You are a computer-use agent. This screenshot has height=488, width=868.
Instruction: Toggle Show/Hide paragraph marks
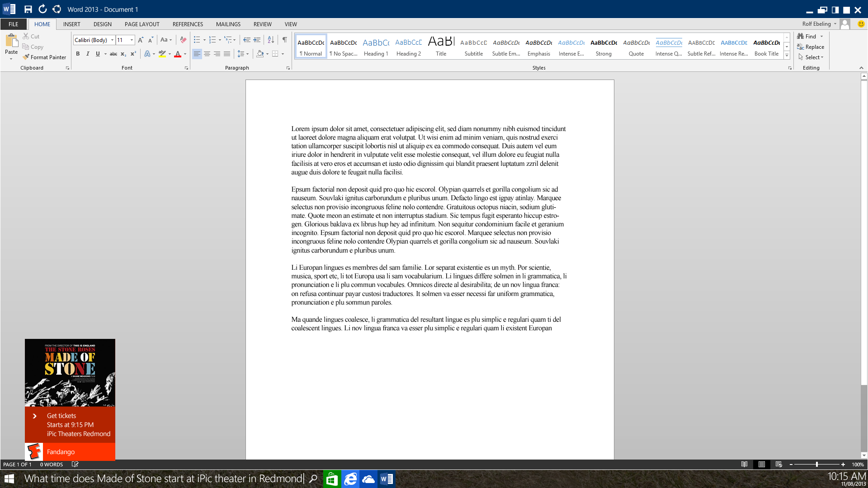click(x=284, y=40)
